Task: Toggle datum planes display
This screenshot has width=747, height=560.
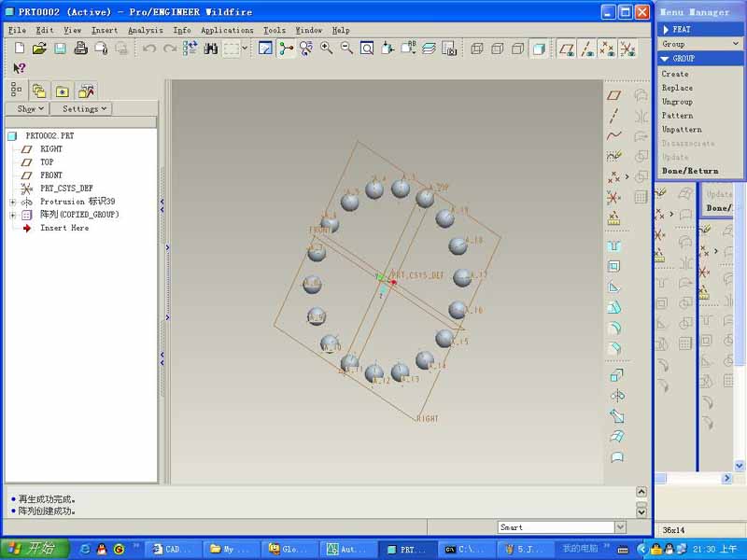Action: tap(567, 49)
